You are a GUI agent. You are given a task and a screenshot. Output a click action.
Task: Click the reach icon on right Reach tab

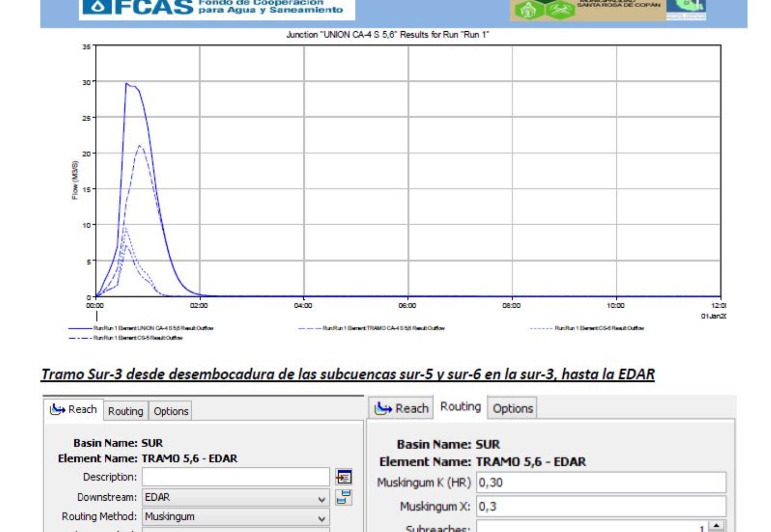pos(383,409)
